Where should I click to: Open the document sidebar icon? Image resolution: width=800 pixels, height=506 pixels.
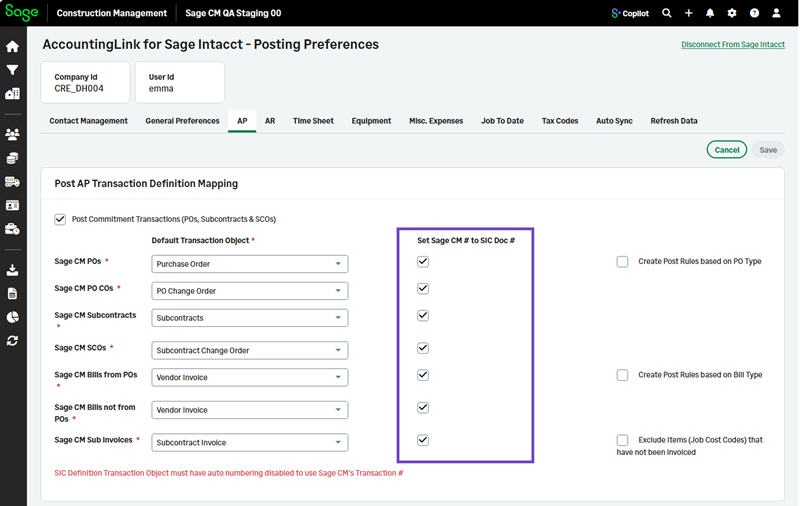(x=13, y=293)
